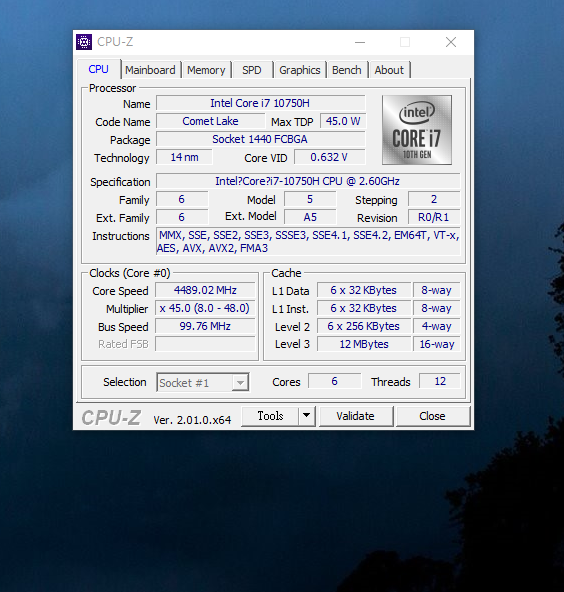Click the Specification field showing 2.60GHz
This screenshot has width=564, height=592.
308,181
